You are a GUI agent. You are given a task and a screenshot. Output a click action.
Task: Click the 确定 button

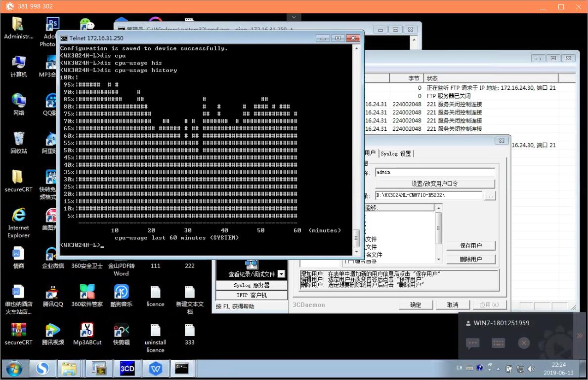pyautogui.click(x=416, y=305)
